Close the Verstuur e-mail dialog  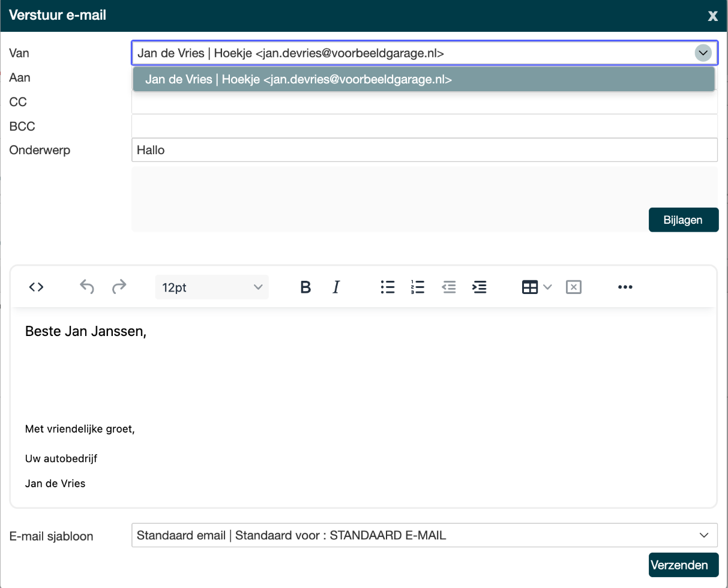click(713, 16)
